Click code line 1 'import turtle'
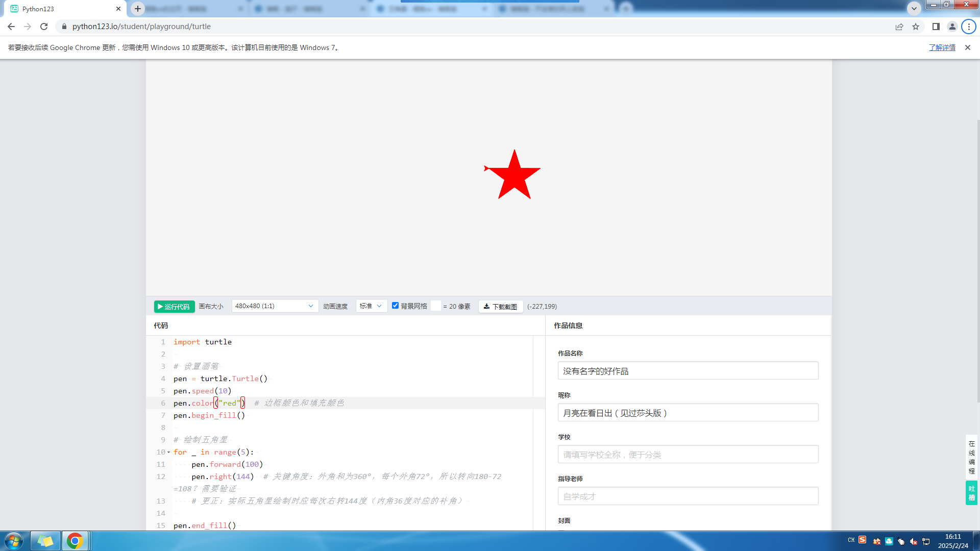 203,342
